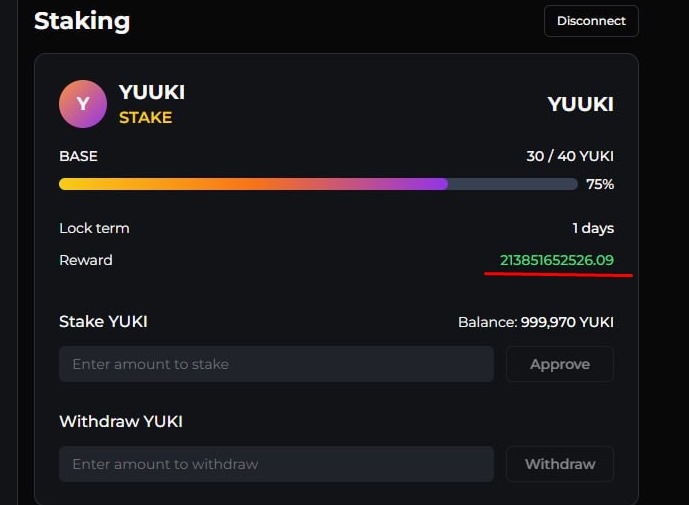Select the 30 / 40 YUKI amount
Viewport: 689px width, 505px height.
[569, 156]
